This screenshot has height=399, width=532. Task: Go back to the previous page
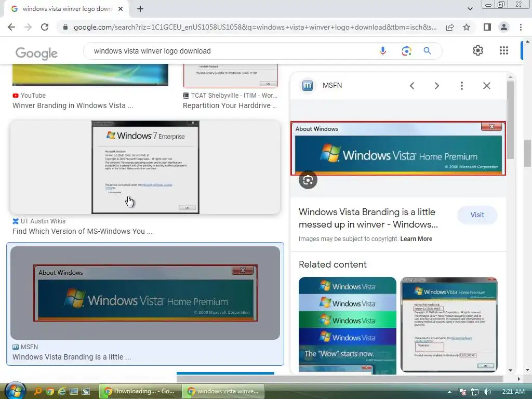pos(11,27)
